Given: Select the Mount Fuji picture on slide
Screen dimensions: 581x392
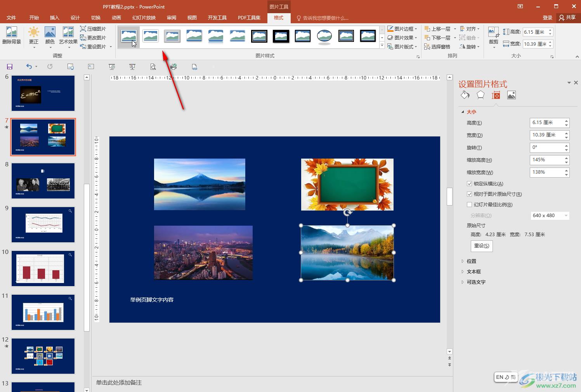Looking at the screenshot, I should 199,184.
